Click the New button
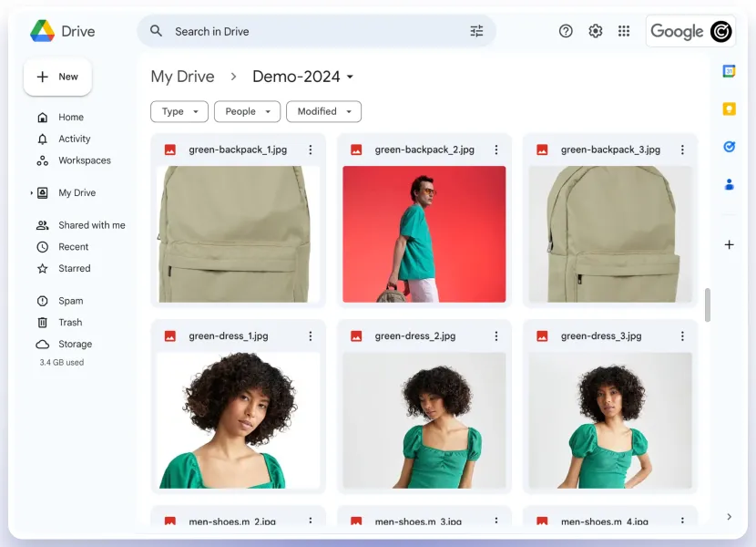Screen dimensions: 756x547 [x=57, y=77]
